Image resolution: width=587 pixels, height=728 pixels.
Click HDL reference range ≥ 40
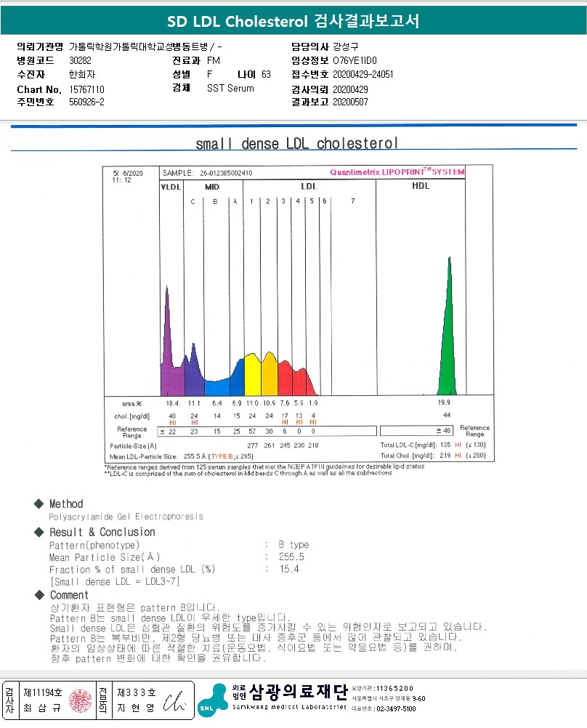[443, 431]
